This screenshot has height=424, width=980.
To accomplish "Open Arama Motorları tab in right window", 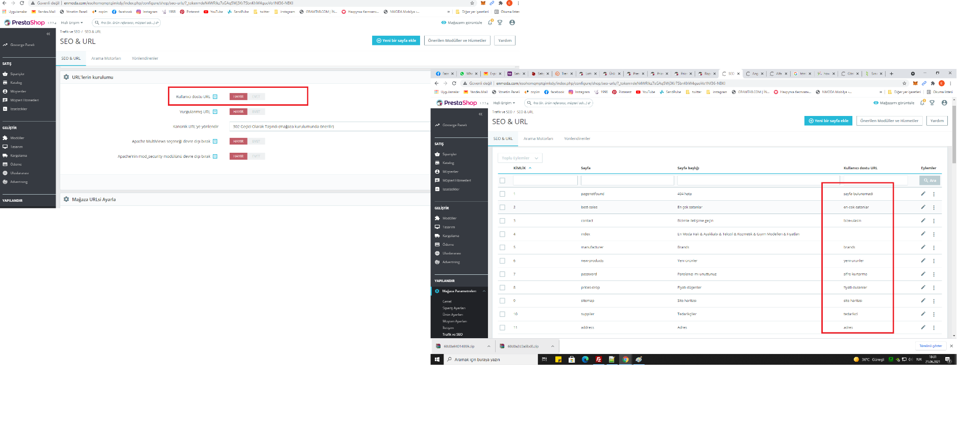I will point(538,138).
